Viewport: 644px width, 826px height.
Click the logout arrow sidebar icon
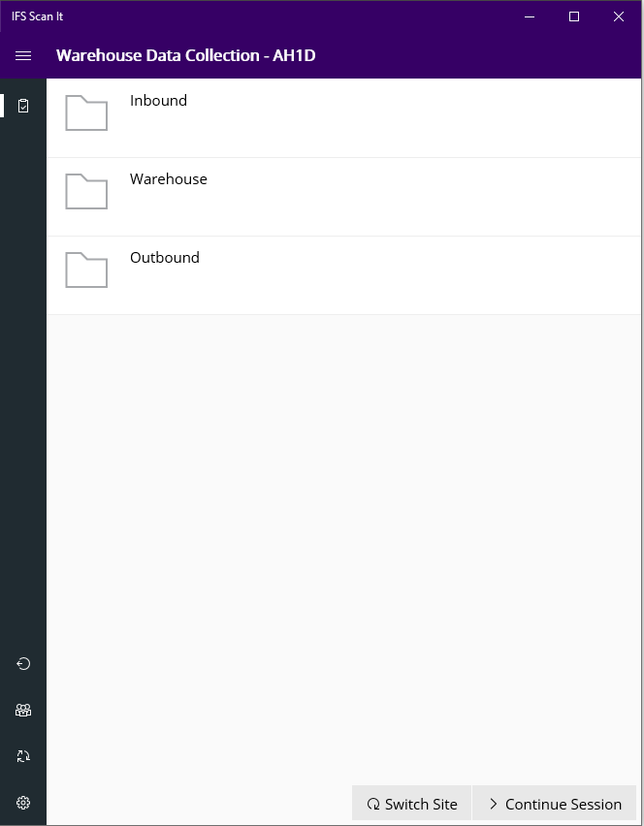click(23, 664)
